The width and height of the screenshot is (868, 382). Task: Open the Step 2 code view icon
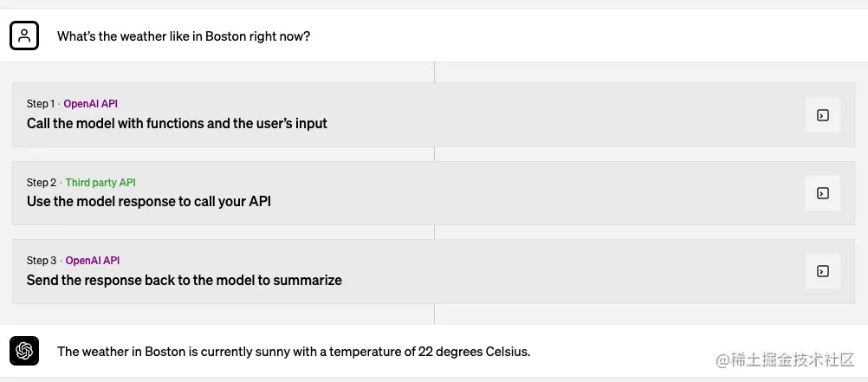click(x=822, y=193)
